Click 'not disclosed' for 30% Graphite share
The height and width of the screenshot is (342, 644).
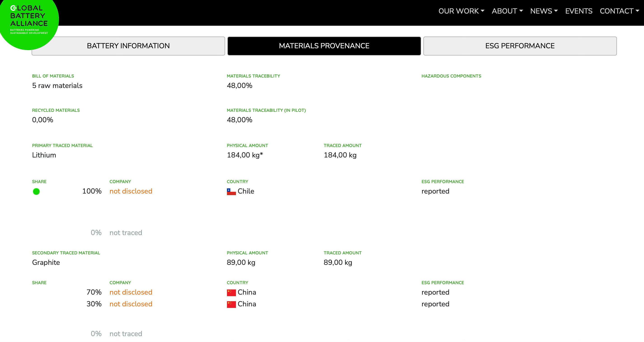pos(131,304)
